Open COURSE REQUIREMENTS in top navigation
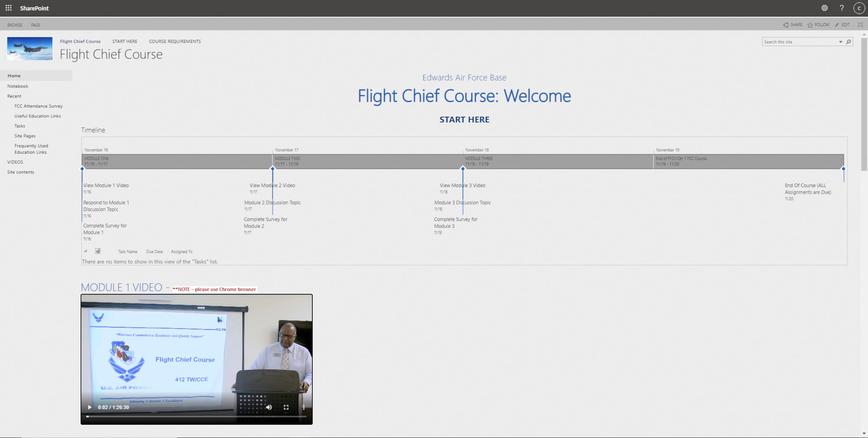 coord(174,41)
